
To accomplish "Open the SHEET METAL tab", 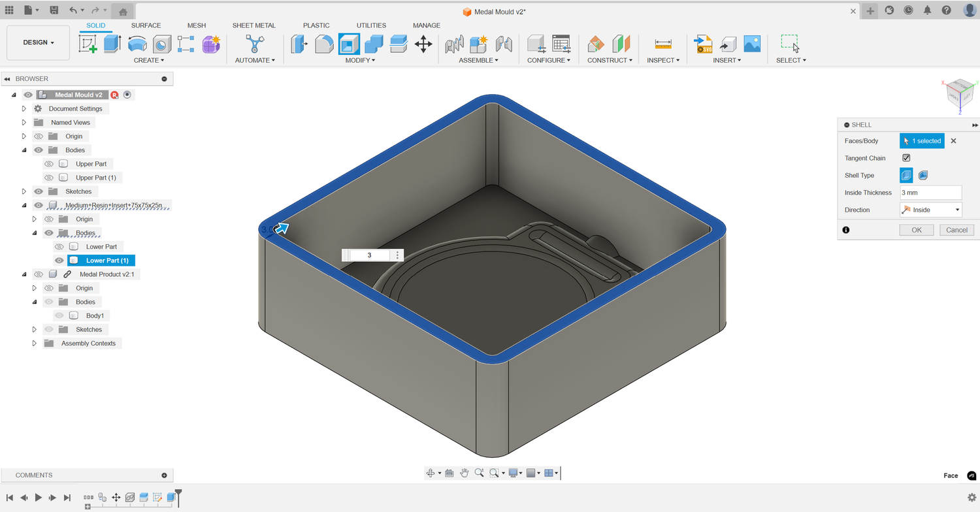I will [254, 25].
